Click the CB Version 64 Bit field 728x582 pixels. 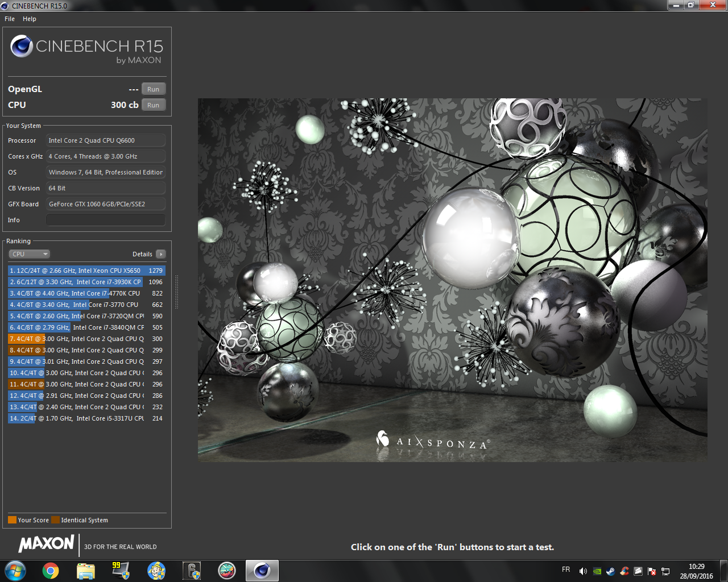tap(106, 188)
